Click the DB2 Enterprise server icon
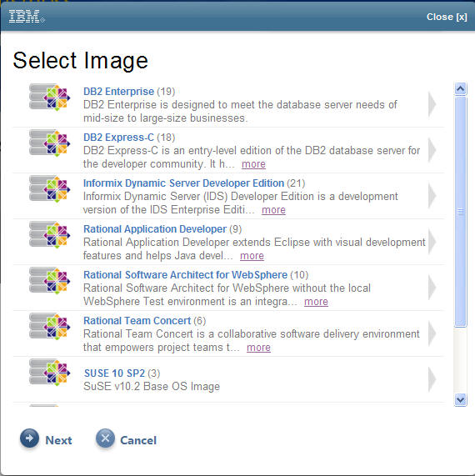The width and height of the screenshot is (475, 476). pos(50,98)
